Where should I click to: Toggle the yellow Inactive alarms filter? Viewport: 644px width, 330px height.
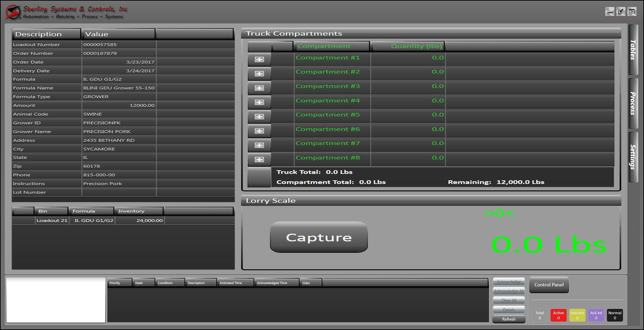[x=577, y=315]
